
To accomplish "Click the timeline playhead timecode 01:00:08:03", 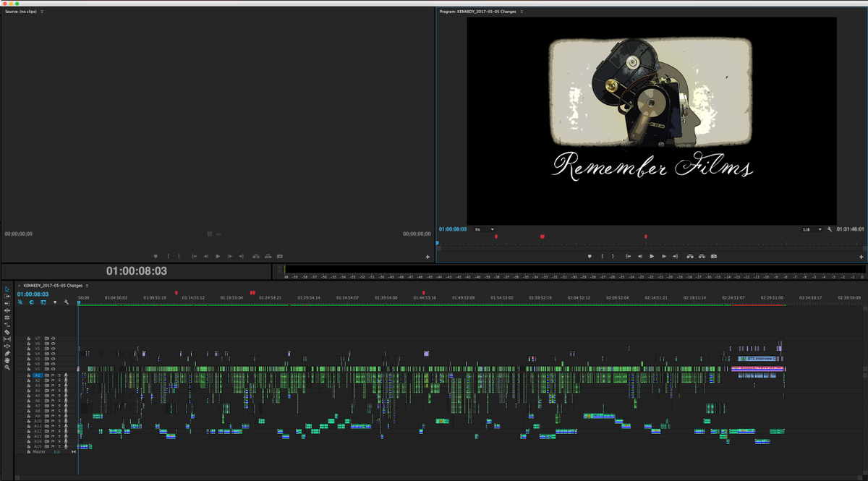I will point(33,294).
